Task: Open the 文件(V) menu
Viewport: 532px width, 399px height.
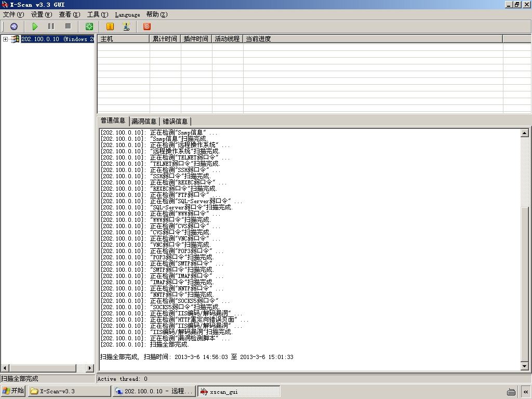Action: (14, 14)
